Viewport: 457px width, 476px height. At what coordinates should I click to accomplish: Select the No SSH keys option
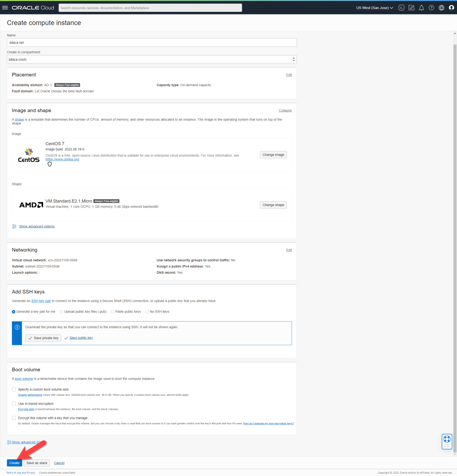click(147, 312)
